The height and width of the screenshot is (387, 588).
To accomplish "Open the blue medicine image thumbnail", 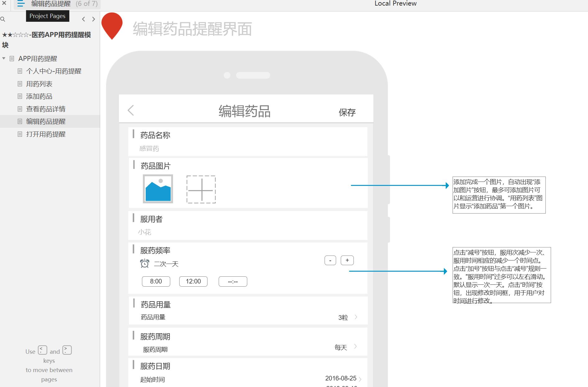I will coord(158,189).
